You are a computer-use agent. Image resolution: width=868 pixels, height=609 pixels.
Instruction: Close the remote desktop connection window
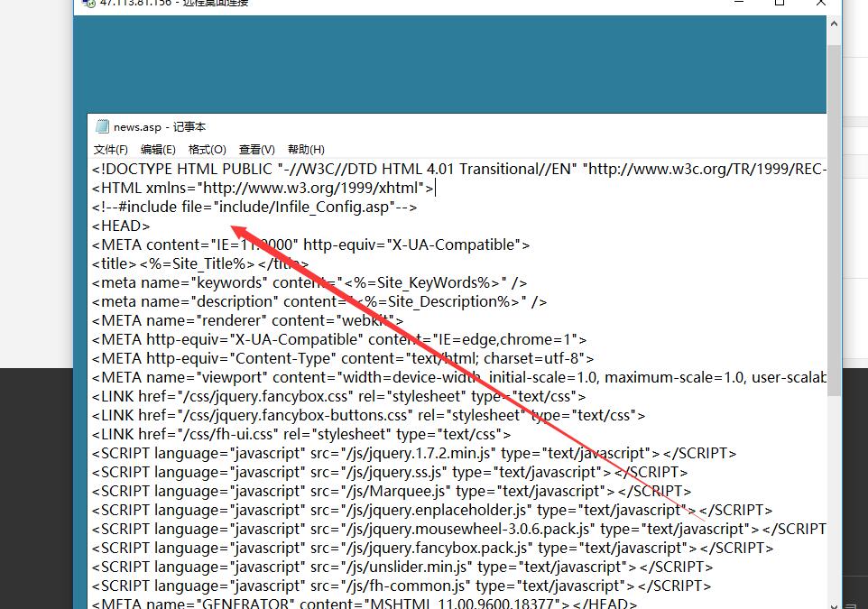(x=821, y=3)
